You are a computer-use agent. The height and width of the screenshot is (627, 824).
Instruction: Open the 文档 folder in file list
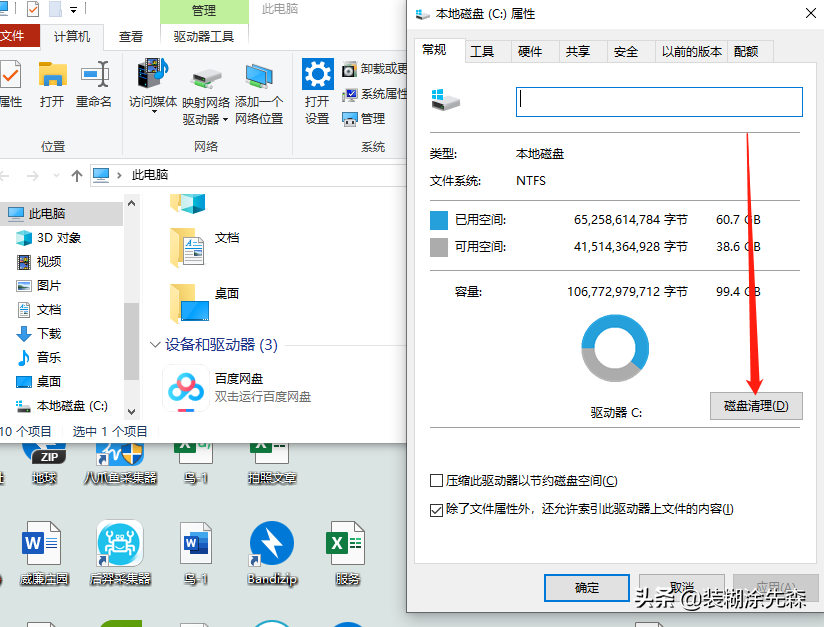(x=188, y=246)
